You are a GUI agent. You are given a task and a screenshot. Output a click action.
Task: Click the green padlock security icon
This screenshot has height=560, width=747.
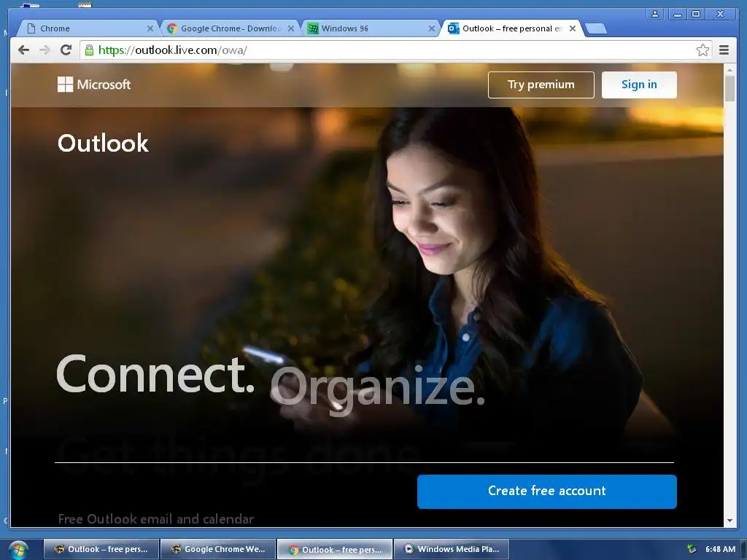(x=89, y=50)
